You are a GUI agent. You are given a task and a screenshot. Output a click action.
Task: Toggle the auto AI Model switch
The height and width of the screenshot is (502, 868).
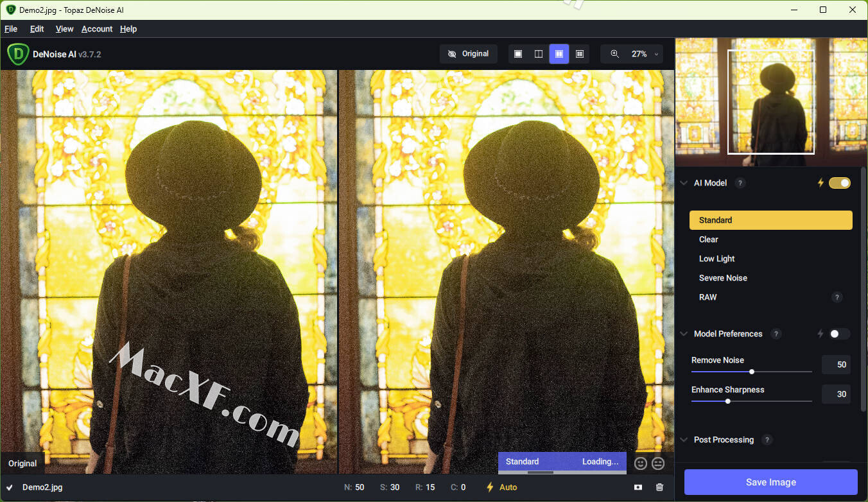point(840,183)
